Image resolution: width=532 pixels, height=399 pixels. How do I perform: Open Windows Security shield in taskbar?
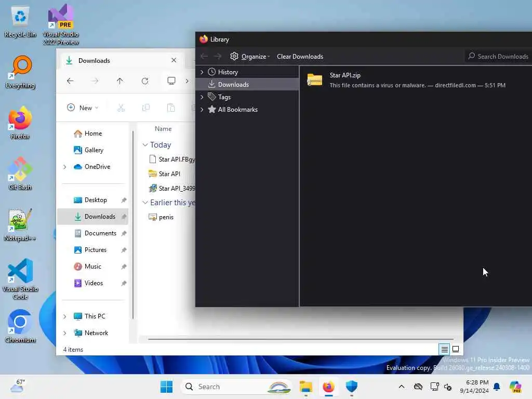352,387
